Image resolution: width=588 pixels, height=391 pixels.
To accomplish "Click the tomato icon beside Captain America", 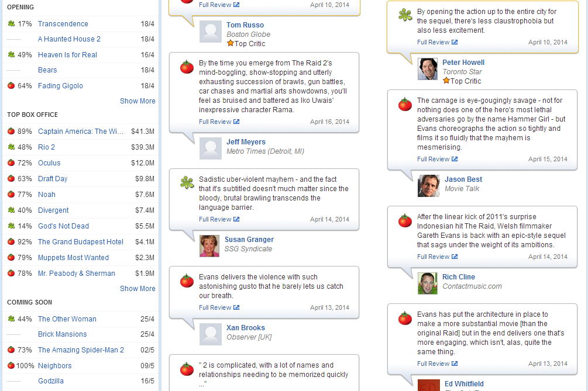I will (x=11, y=132).
